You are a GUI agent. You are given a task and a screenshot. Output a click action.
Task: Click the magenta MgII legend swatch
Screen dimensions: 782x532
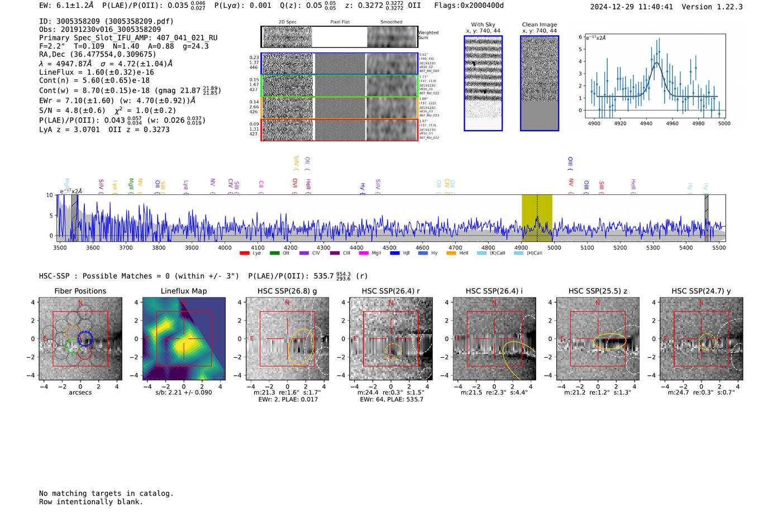(x=364, y=253)
